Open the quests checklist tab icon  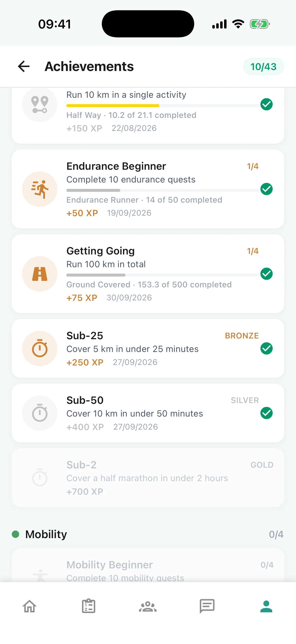(x=89, y=606)
